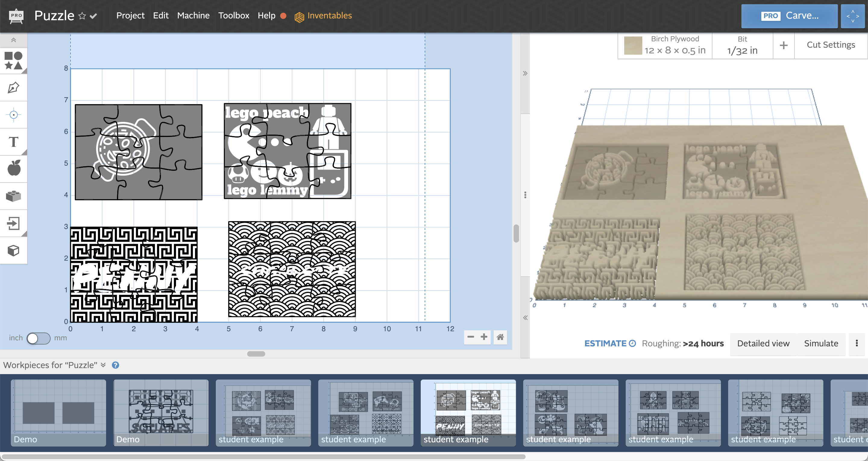Click the jog arrows button
The height and width of the screenshot is (461, 868).
point(853,16)
